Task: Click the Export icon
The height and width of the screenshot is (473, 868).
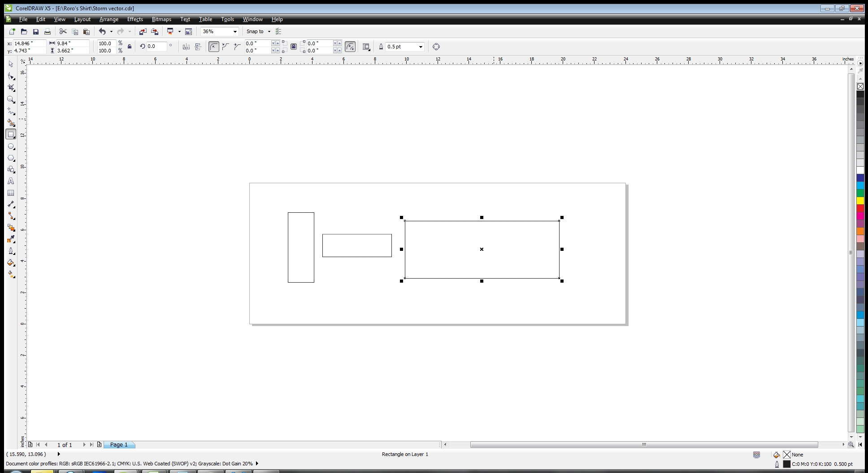Action: 155,31
